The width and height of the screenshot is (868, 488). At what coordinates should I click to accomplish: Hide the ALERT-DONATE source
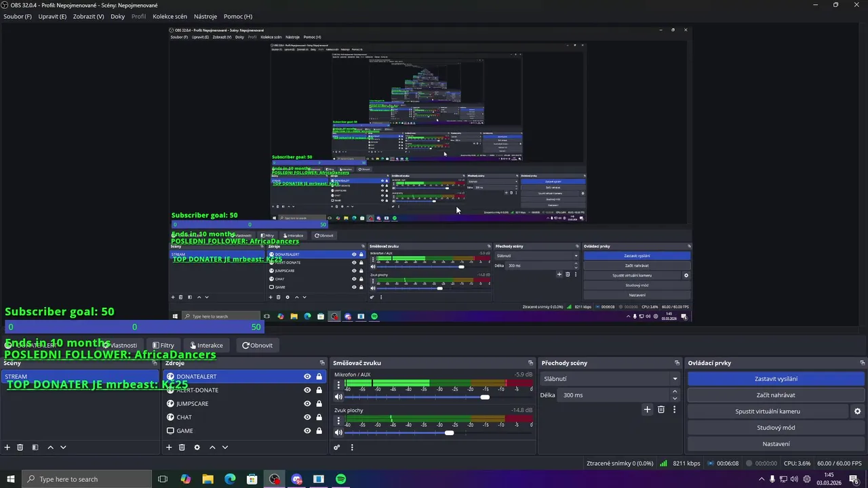(x=307, y=390)
